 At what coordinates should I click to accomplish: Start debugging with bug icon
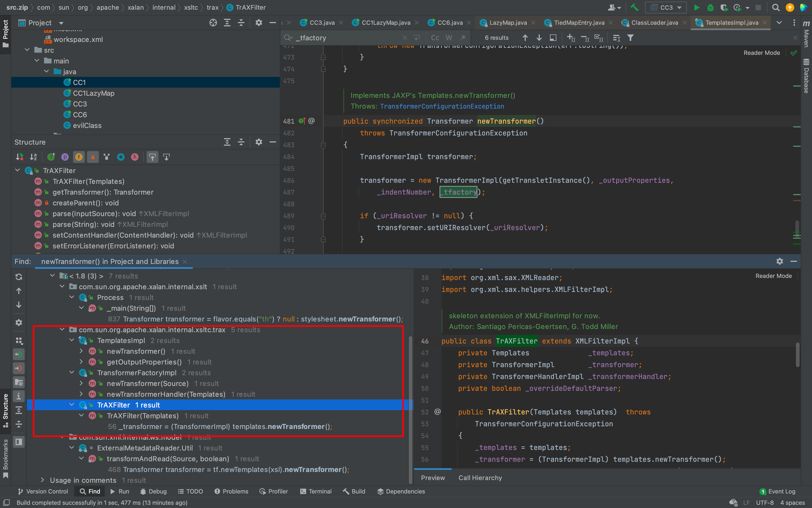(x=710, y=8)
